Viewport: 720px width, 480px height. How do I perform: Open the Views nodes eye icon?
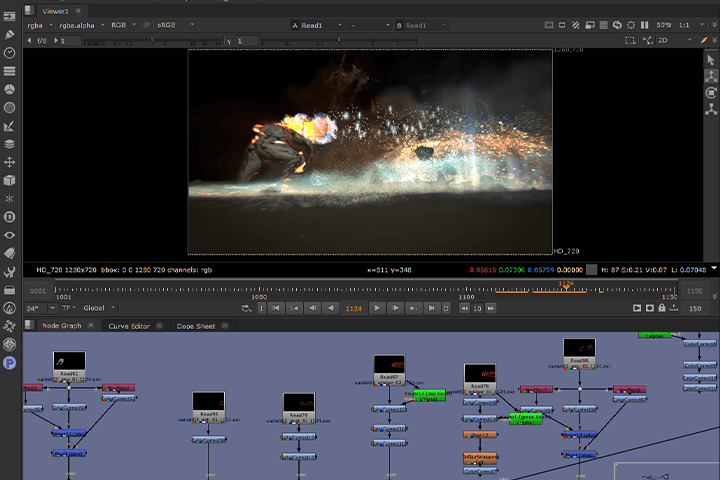coord(9,235)
